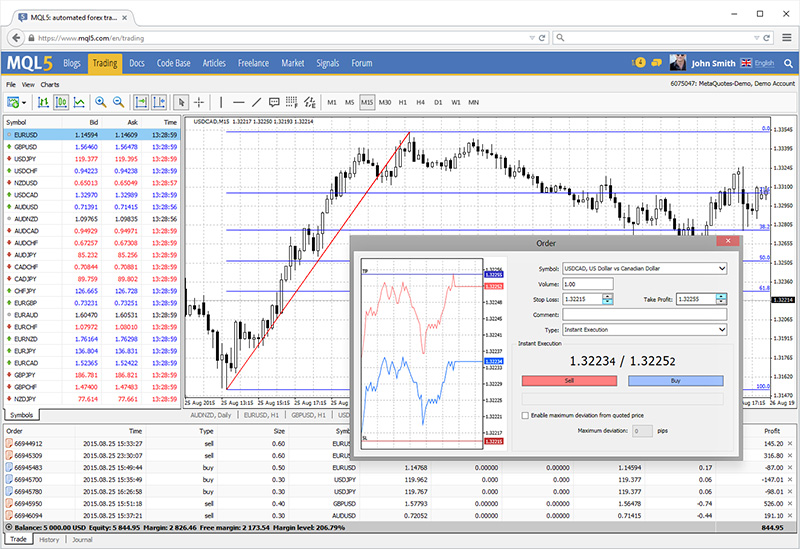Viewport: 800px width, 549px height.
Task: Select the crosshair tool
Action: coord(199,102)
